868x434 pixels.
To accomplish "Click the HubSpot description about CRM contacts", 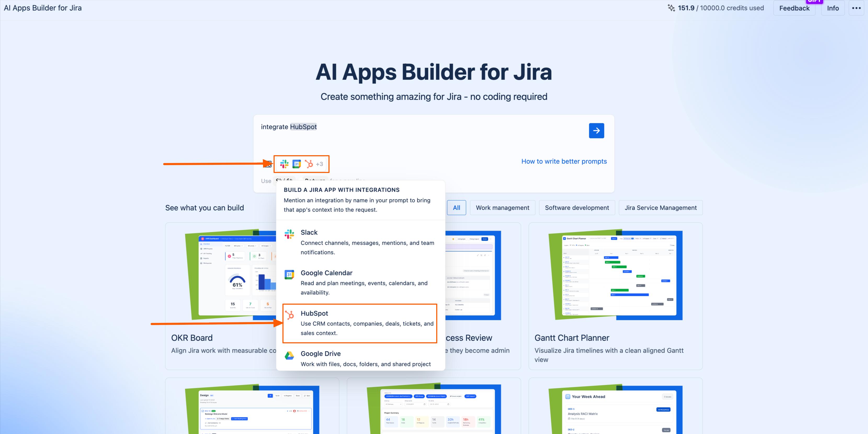I will (x=367, y=328).
